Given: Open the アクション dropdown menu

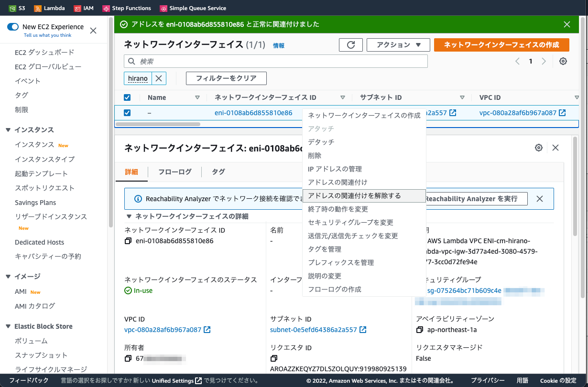Looking at the screenshot, I should 399,44.
